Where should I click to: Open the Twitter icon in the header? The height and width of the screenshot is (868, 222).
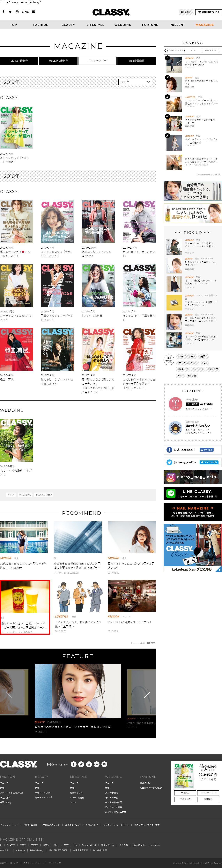pyautogui.click(x=10, y=12)
